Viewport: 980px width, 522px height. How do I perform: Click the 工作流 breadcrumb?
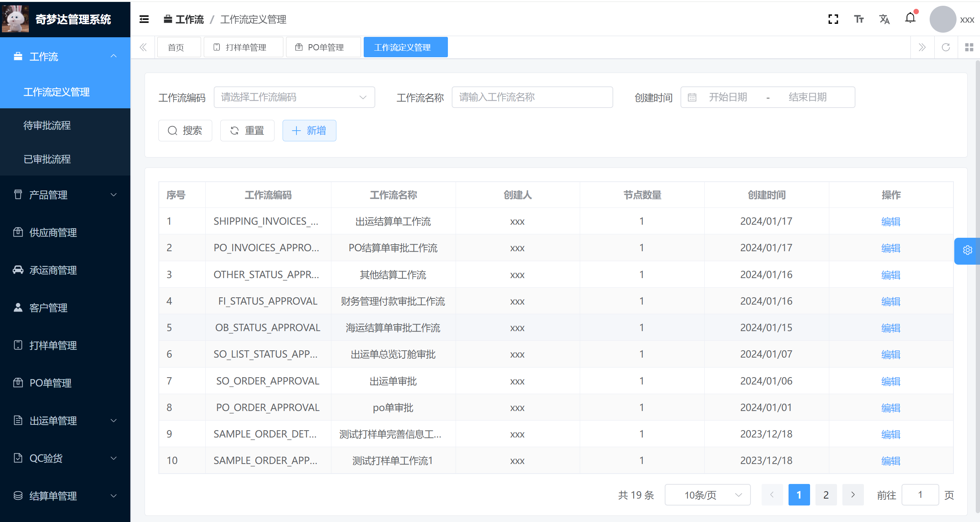click(184, 19)
